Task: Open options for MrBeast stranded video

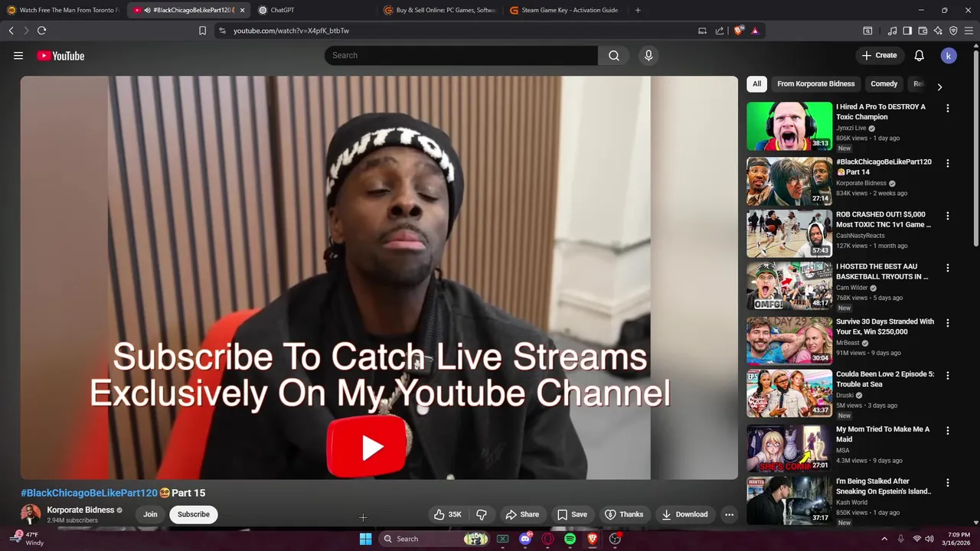Action: [948, 323]
